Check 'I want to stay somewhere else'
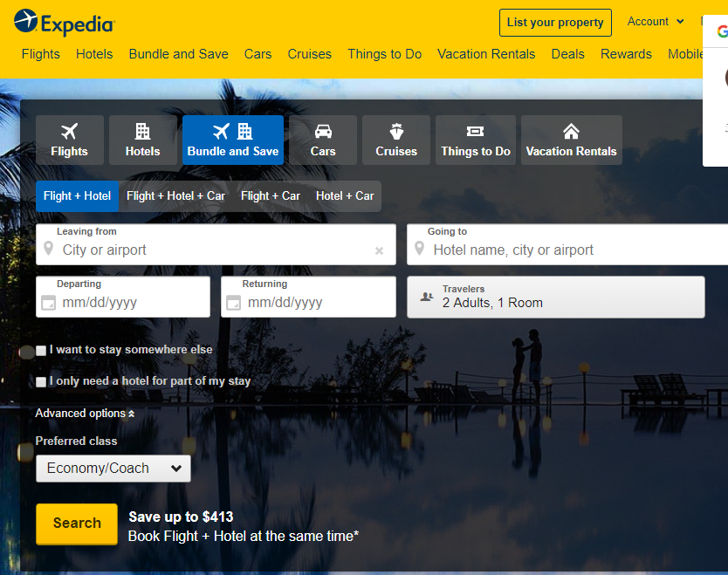The height and width of the screenshot is (575, 728). pos(41,351)
